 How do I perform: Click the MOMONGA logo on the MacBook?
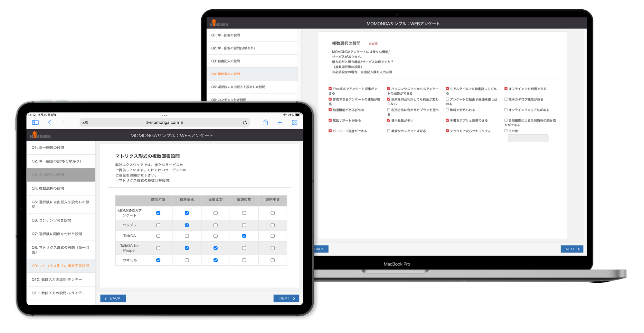point(219,23)
